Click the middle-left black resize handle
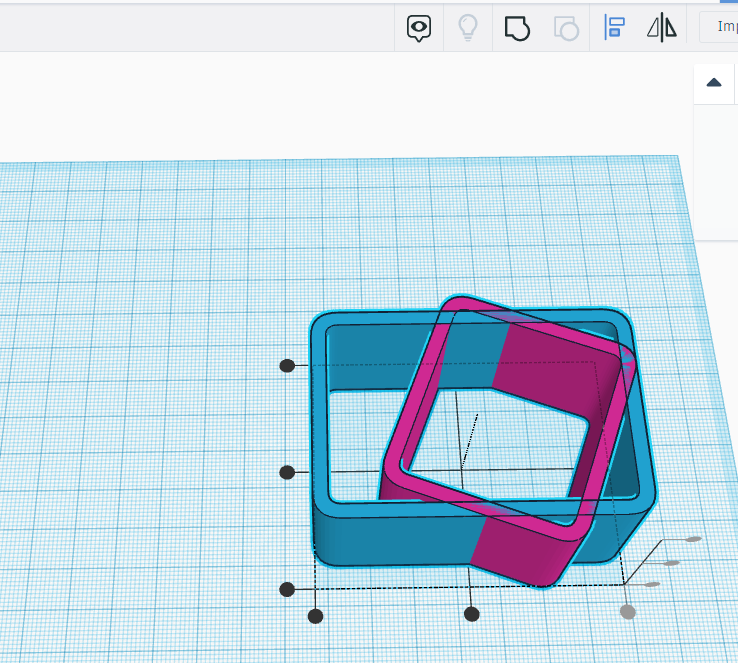The width and height of the screenshot is (738, 663). (287, 472)
